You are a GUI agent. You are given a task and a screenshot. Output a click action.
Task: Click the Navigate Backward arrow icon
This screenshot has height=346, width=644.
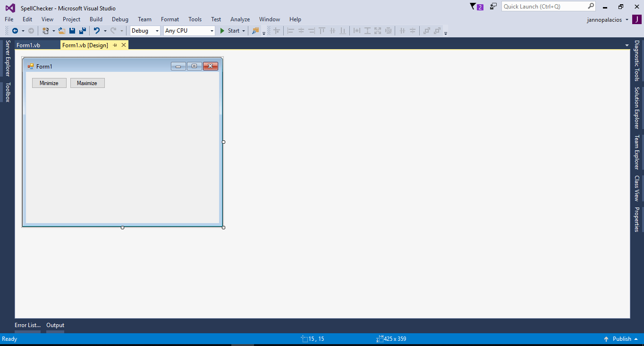click(15, 31)
